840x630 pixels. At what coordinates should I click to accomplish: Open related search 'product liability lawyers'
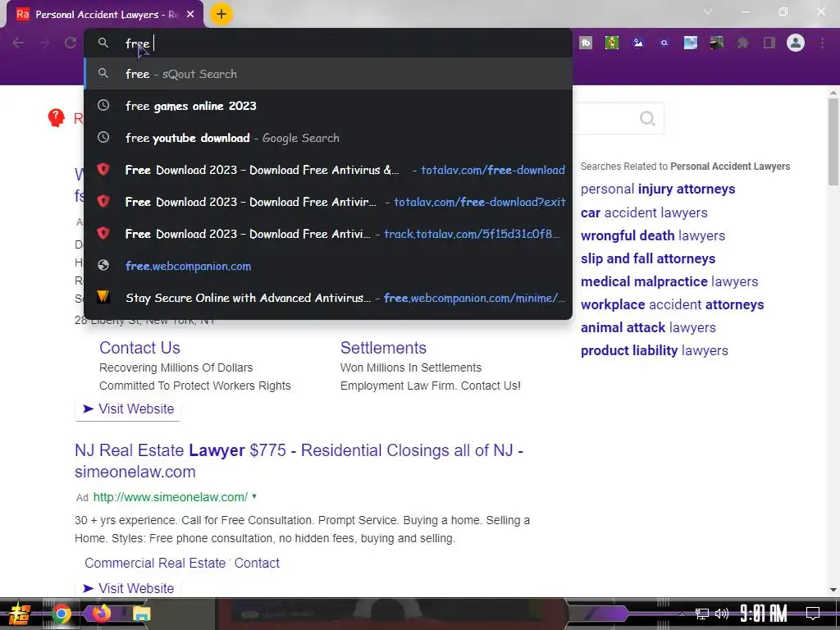click(x=654, y=350)
